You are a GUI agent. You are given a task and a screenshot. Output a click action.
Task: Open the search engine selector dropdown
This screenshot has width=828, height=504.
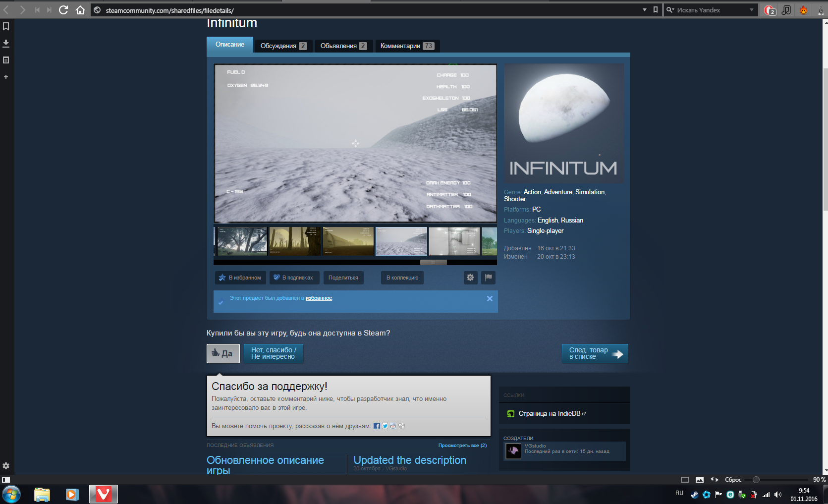click(670, 10)
